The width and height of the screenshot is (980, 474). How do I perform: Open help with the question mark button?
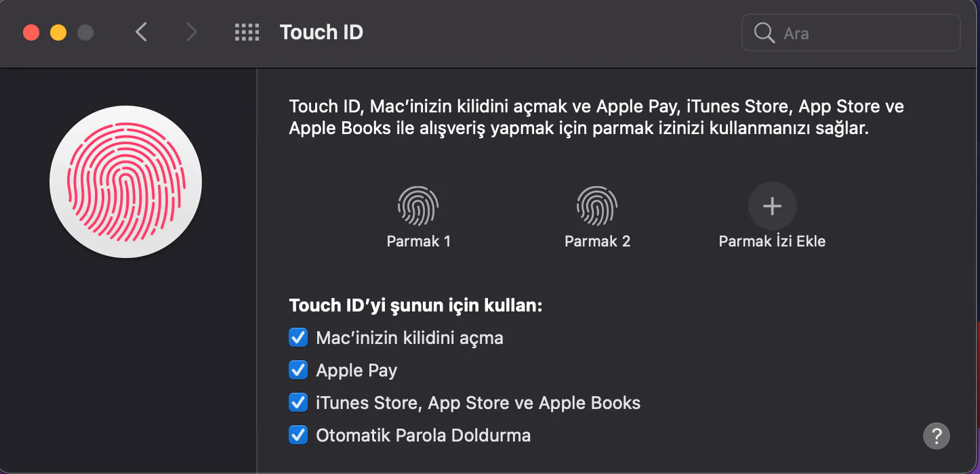pos(936,435)
